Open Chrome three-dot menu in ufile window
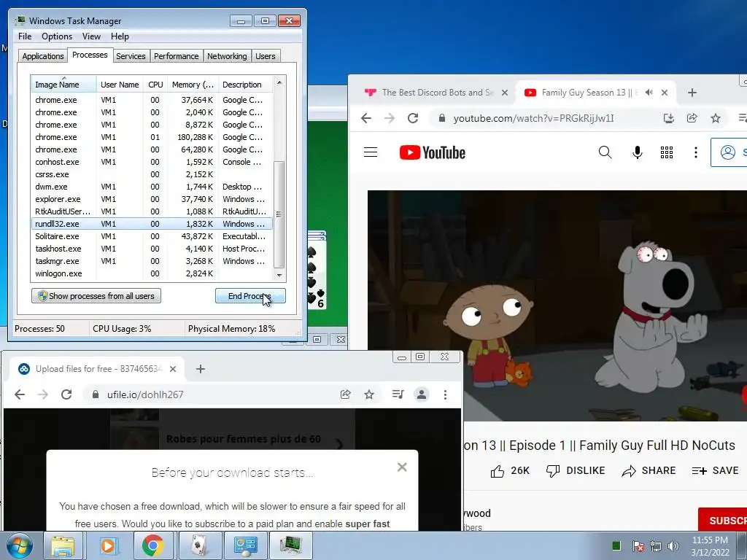 coord(445,394)
